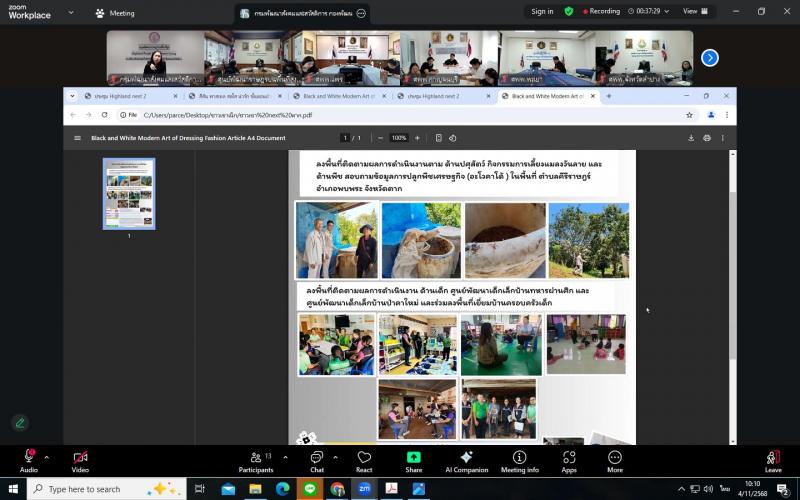
Task: Open a new browser tab
Action: [609, 96]
